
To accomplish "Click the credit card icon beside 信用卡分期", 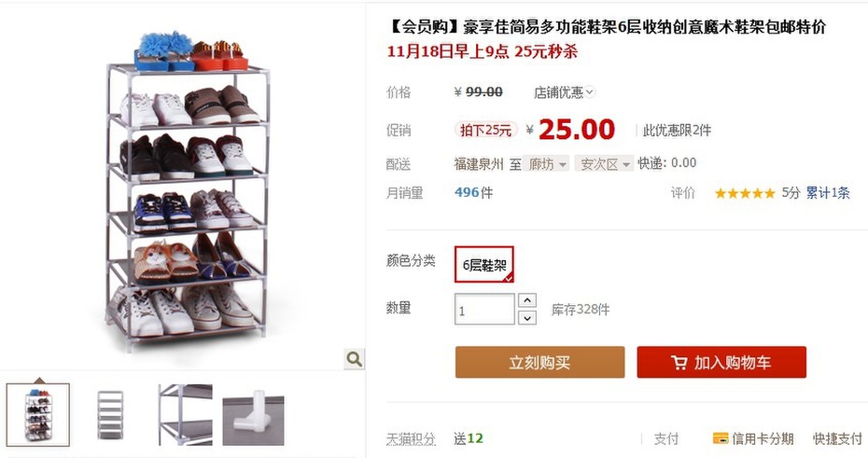I will (721, 438).
